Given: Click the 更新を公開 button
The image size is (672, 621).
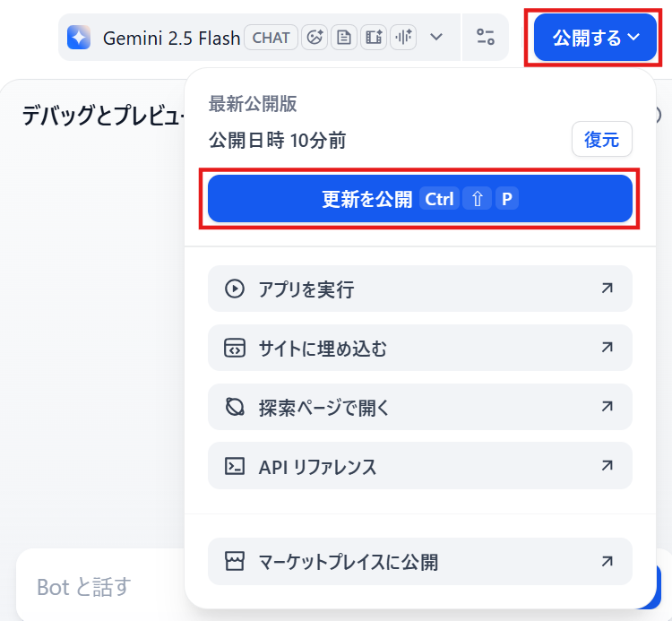Looking at the screenshot, I should [x=420, y=199].
